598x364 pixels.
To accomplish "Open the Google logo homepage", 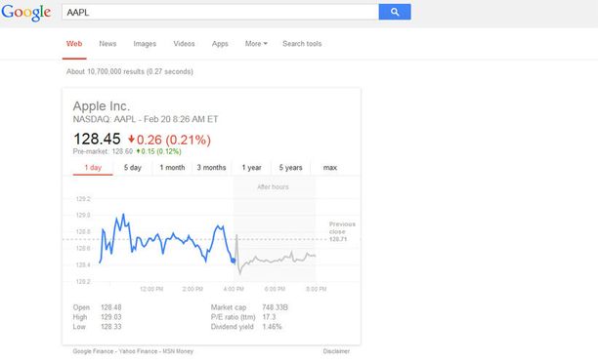I will [26, 13].
